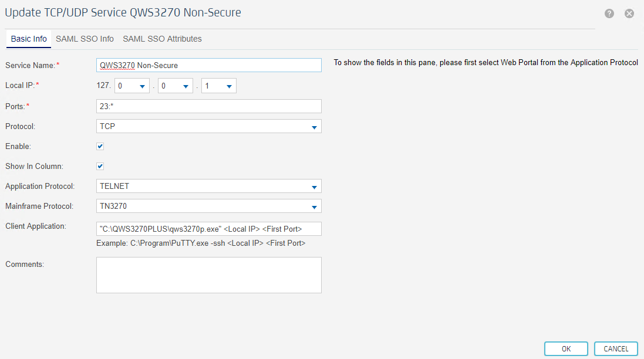Click the Client Application text field
644x359 pixels.
208,229
